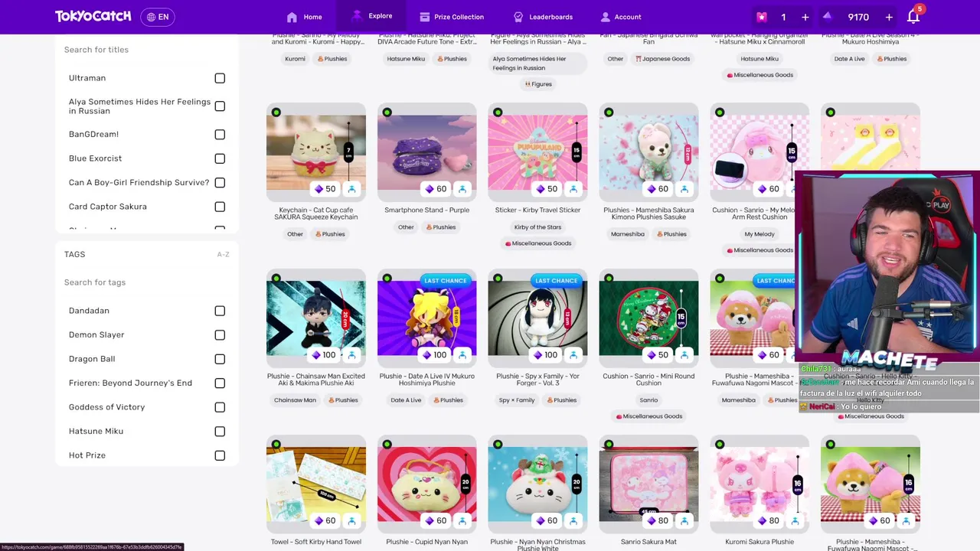This screenshot has width=980, height=551.
Task: Check the Blue Exorcist title filter
Action: 220,158
